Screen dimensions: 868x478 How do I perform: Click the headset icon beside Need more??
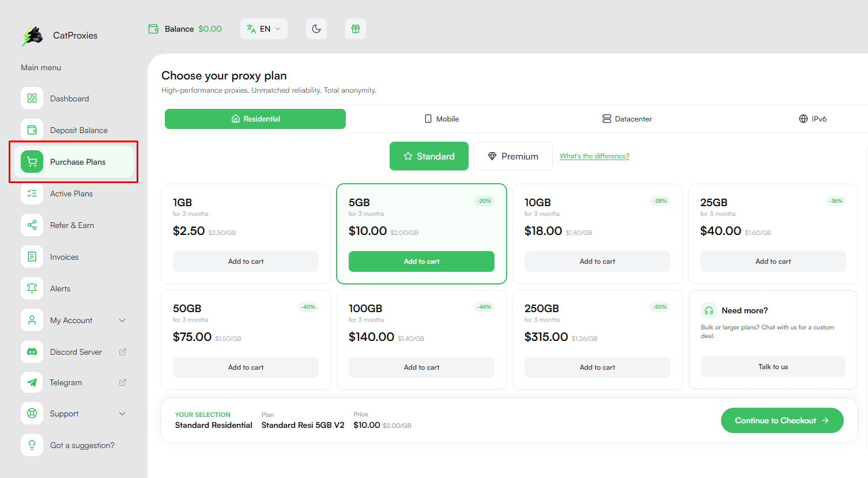(x=709, y=310)
